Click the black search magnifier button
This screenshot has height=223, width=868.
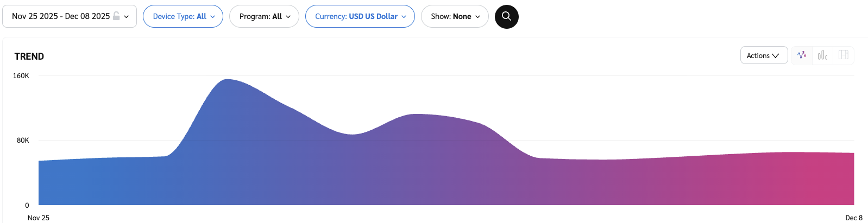point(506,17)
